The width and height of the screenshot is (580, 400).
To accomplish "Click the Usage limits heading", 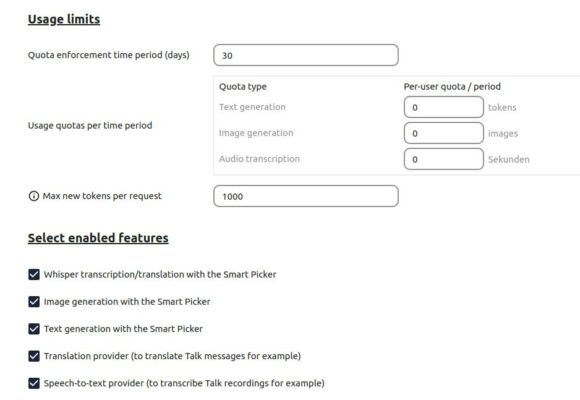I will [64, 19].
